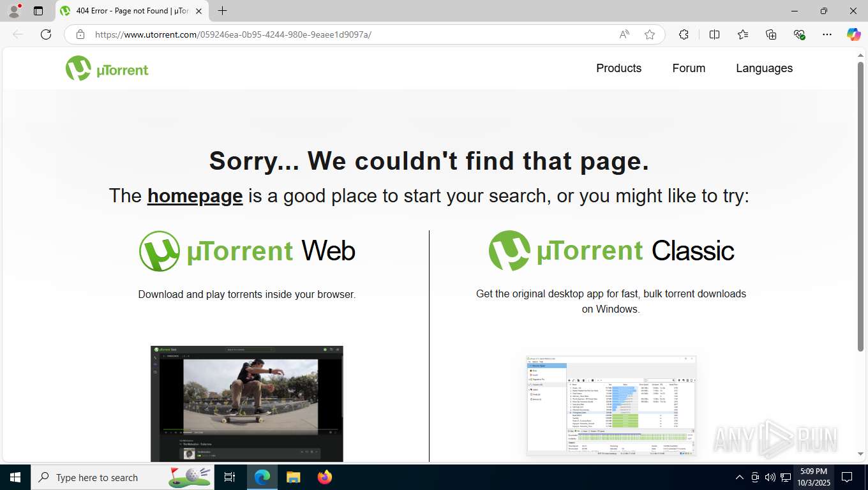This screenshot has height=490, width=868.
Task: Open the tab actions menu icon
Action: tap(38, 11)
